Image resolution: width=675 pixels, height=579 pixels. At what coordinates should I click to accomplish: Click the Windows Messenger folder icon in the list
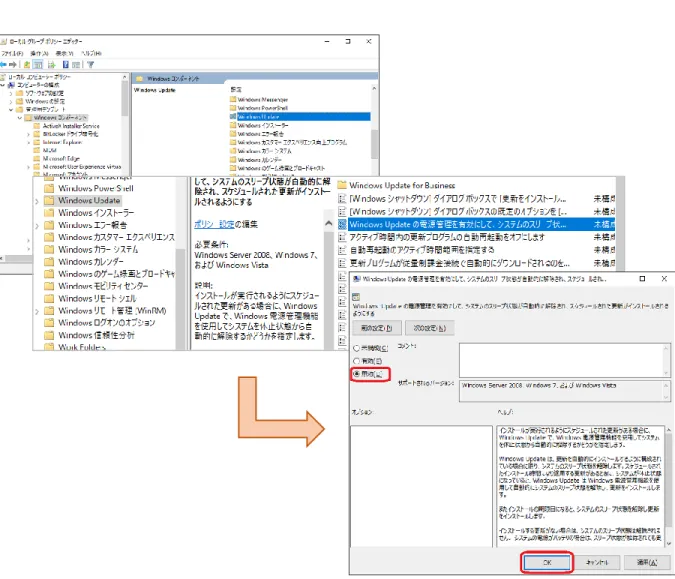[233, 99]
